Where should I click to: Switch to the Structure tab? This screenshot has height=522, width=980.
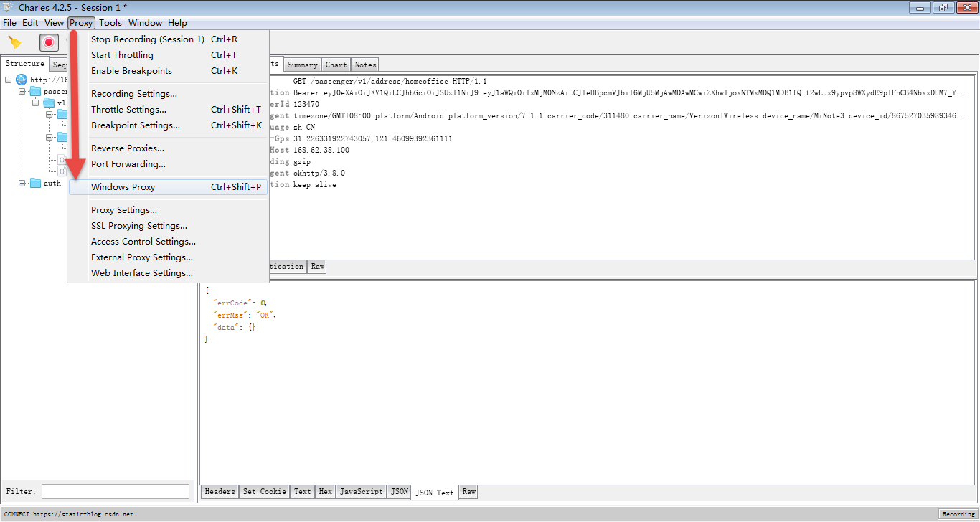(x=25, y=64)
